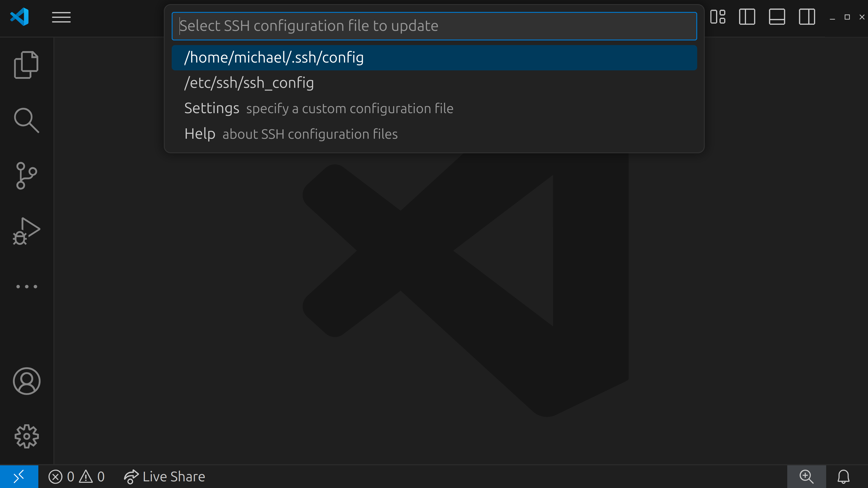Open the notifications bell
The image size is (868, 488).
pyautogui.click(x=843, y=477)
